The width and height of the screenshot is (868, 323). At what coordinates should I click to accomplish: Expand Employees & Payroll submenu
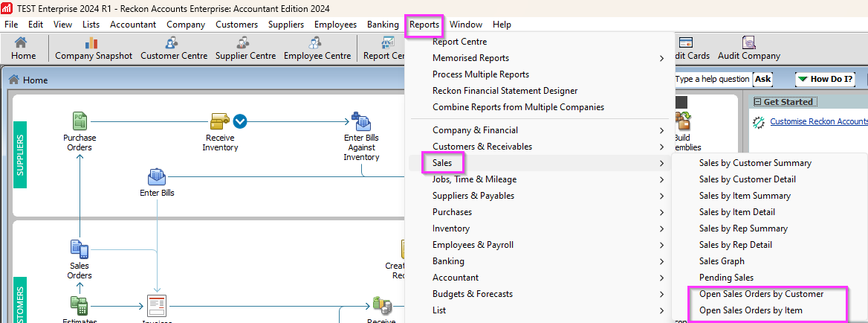pos(661,245)
